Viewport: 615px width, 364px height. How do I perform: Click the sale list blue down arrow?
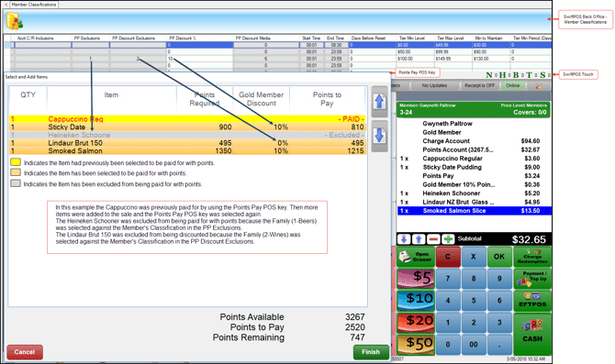coord(405,239)
